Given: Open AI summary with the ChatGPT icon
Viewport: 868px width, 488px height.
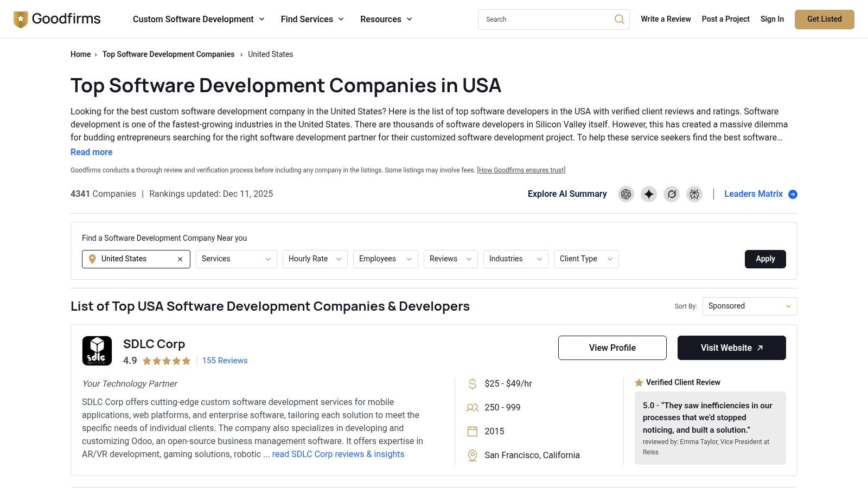Looking at the screenshot, I should (x=626, y=194).
